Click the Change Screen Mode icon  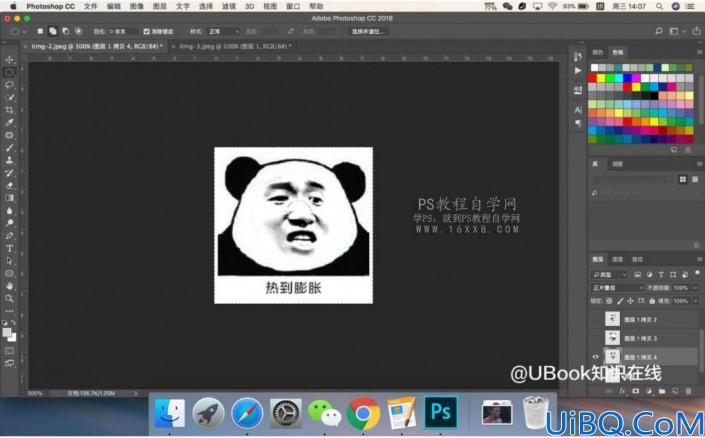pyautogui.click(x=9, y=363)
